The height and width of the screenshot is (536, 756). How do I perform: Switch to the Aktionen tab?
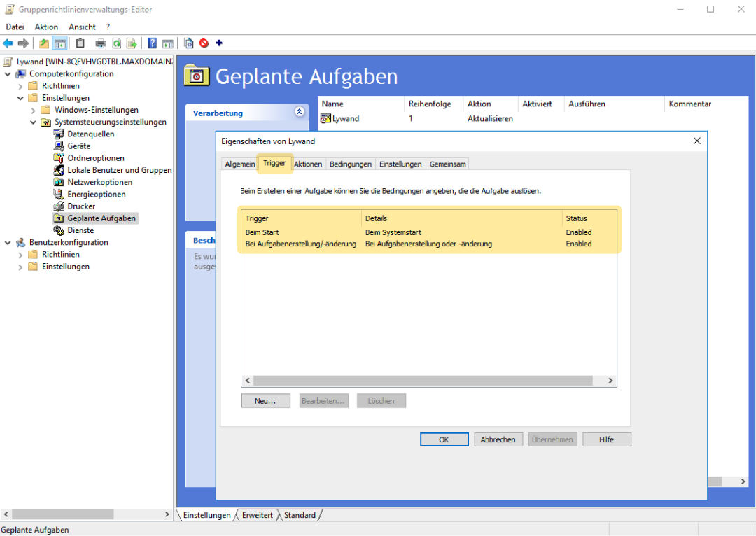click(307, 164)
